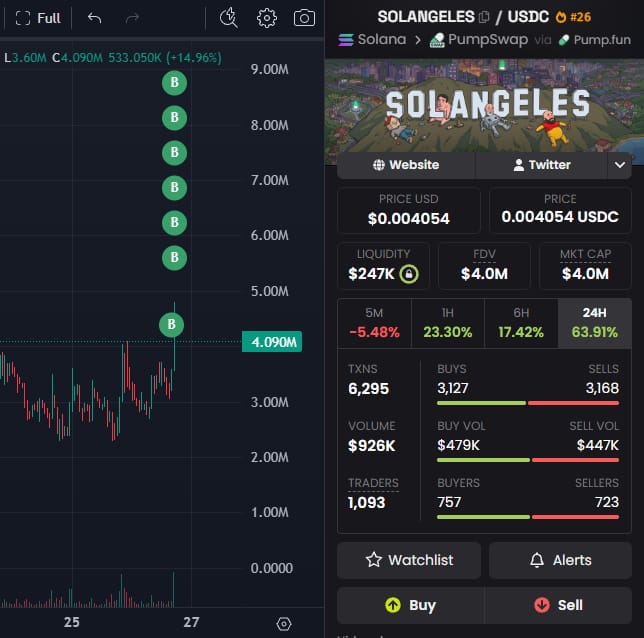
Task: Click the SOLANGELES banner image
Action: (484, 106)
